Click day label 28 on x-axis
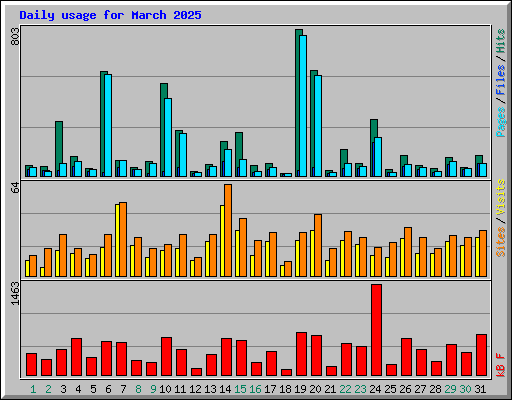The height and width of the screenshot is (400, 512). 435,389
